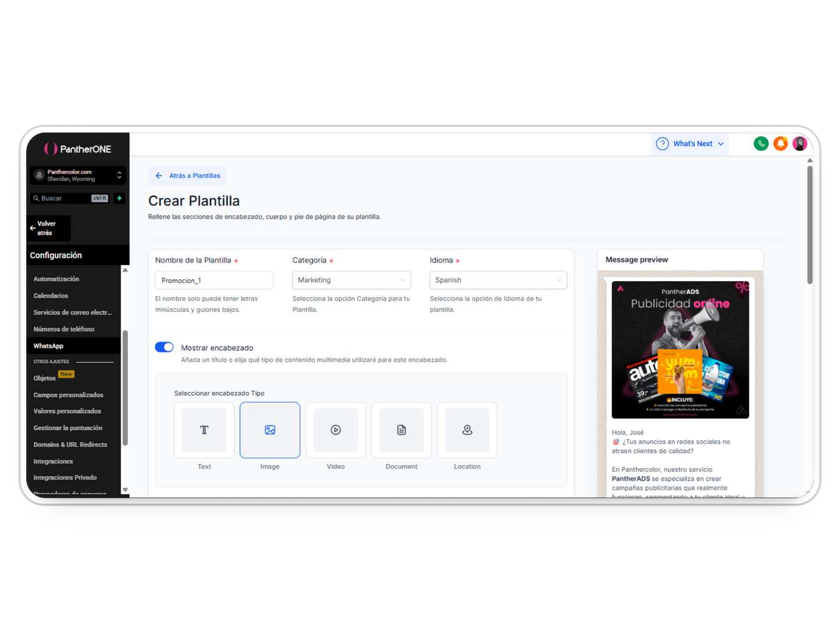Open the Categoría Marketing dropdown
Screen dimensions: 840x630
[x=351, y=280]
